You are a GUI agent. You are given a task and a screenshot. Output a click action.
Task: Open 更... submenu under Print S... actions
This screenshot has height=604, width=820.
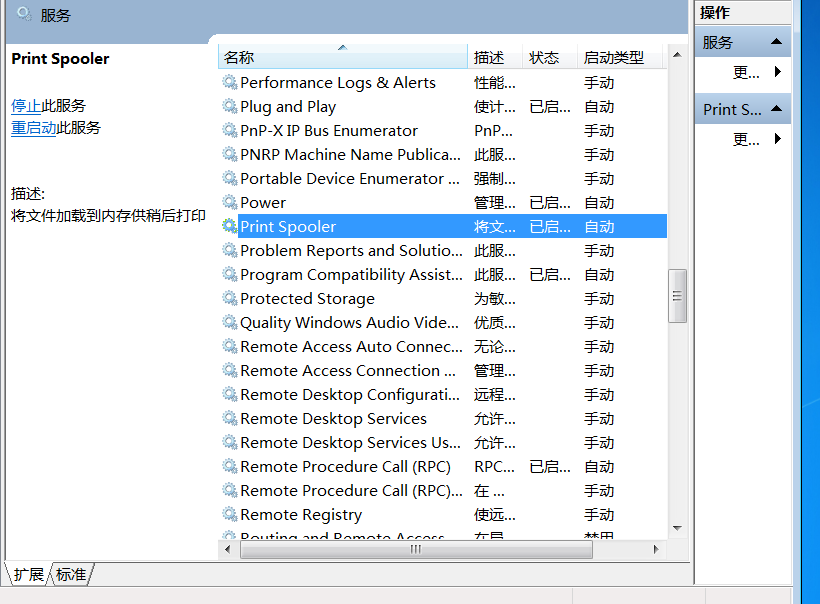(x=757, y=139)
